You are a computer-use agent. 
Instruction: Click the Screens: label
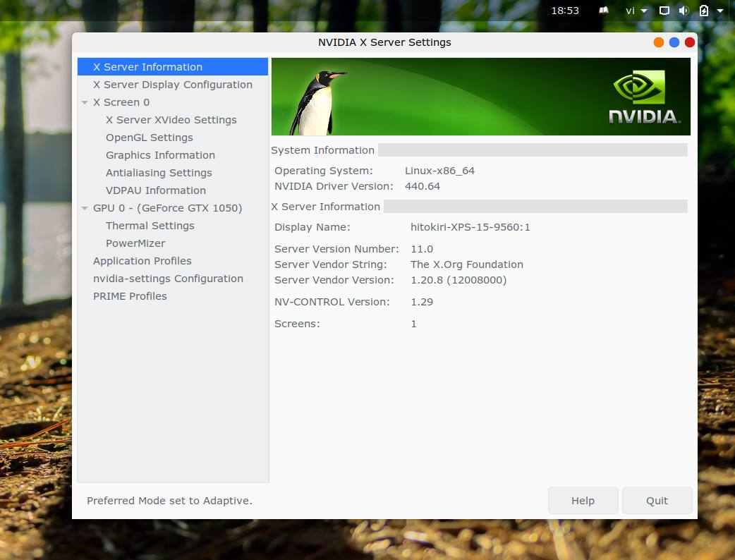coord(297,324)
